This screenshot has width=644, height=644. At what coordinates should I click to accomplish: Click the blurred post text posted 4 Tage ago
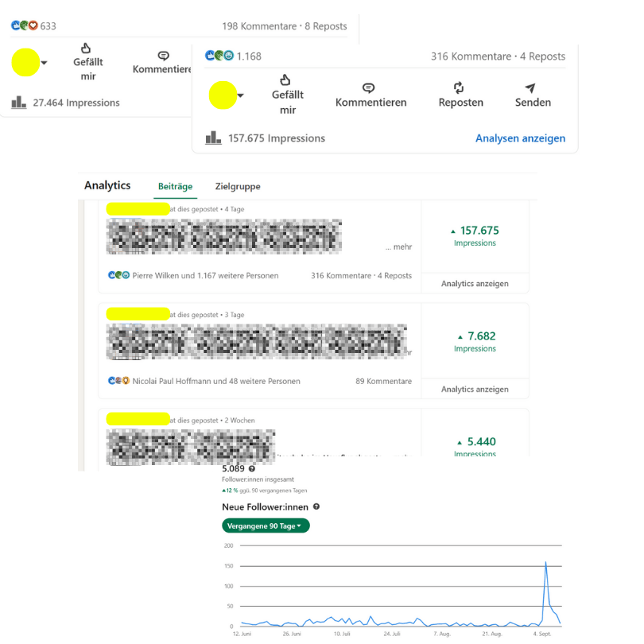pos(224,237)
